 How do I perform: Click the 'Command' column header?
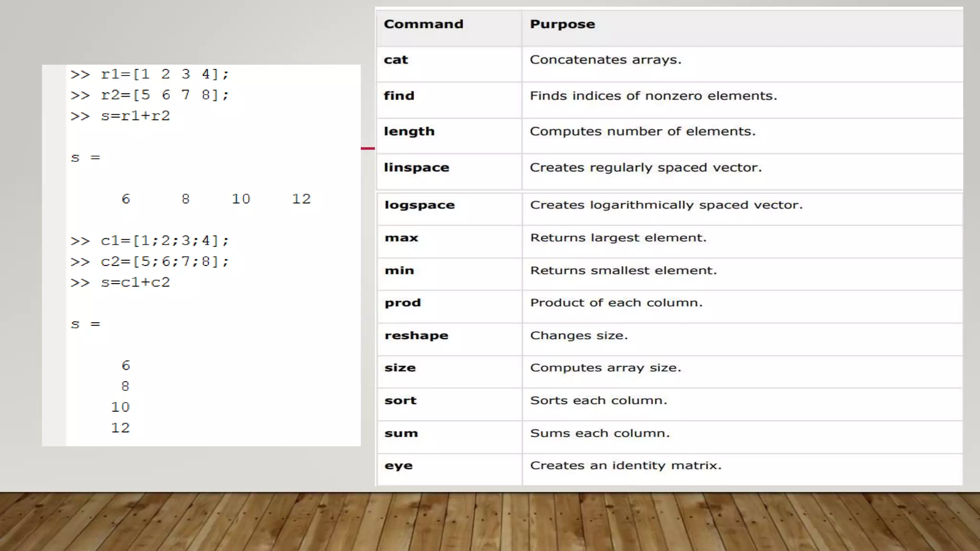coord(423,24)
